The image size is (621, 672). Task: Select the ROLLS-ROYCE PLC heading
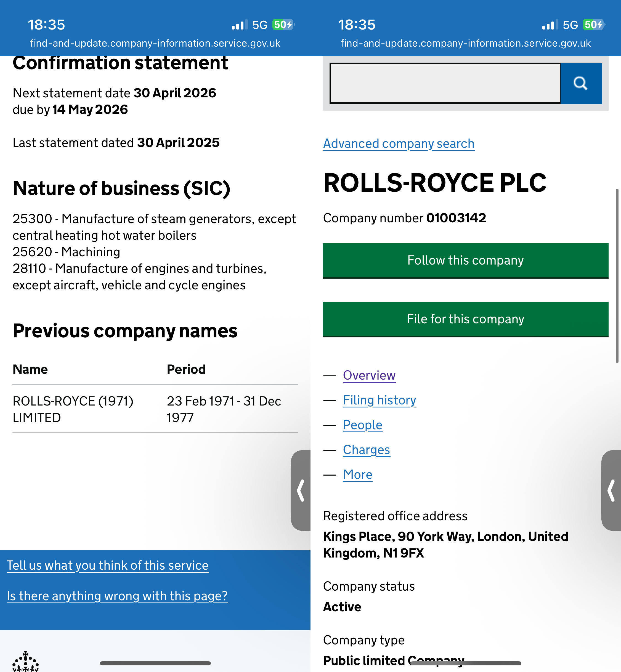pyautogui.click(x=435, y=183)
